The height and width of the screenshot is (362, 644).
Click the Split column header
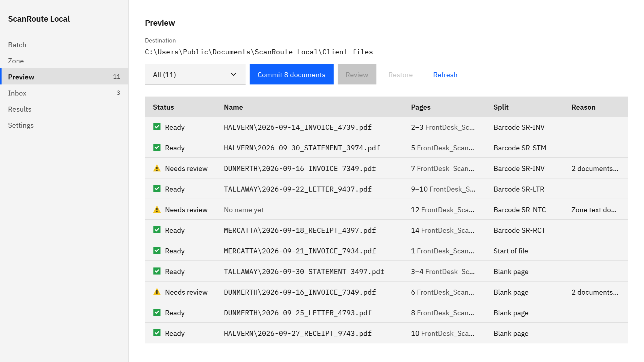coord(501,107)
